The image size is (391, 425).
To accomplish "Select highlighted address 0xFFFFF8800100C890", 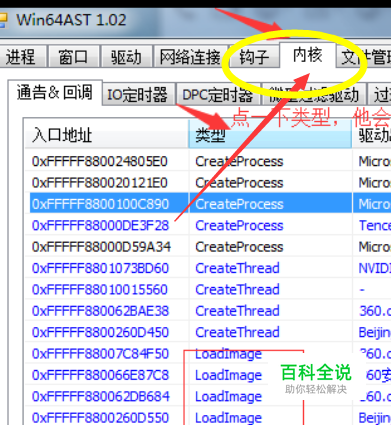I will click(x=100, y=204).
